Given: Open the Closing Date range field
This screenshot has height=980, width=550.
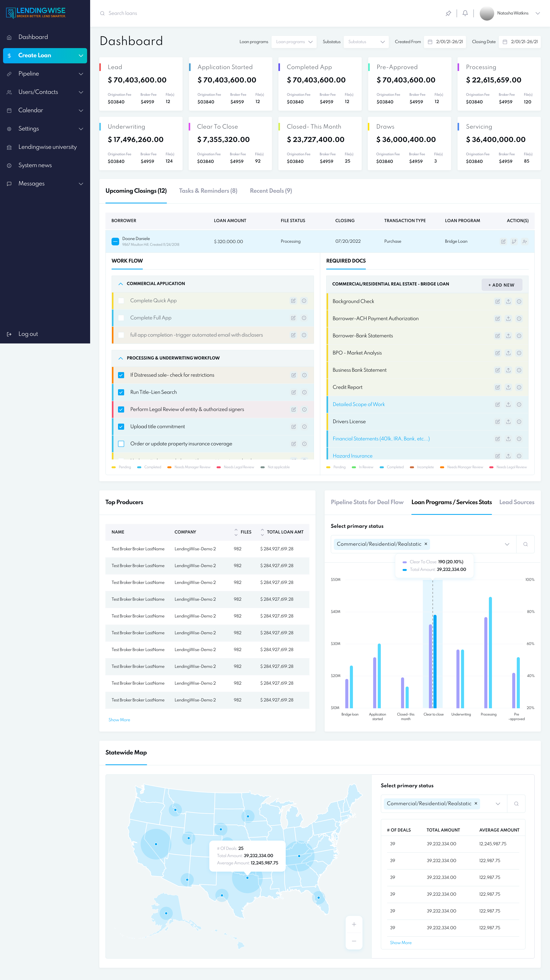Looking at the screenshot, I should click(x=519, y=42).
